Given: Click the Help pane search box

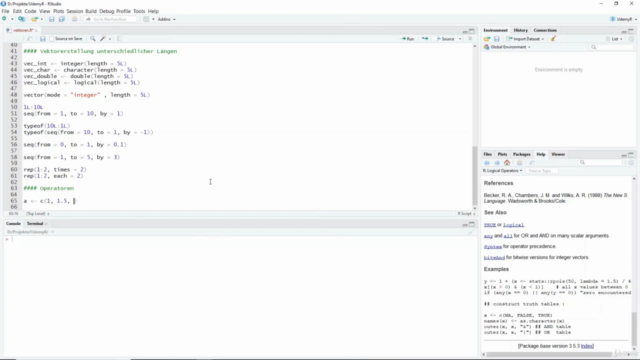Looking at the screenshot, I should point(600,163).
